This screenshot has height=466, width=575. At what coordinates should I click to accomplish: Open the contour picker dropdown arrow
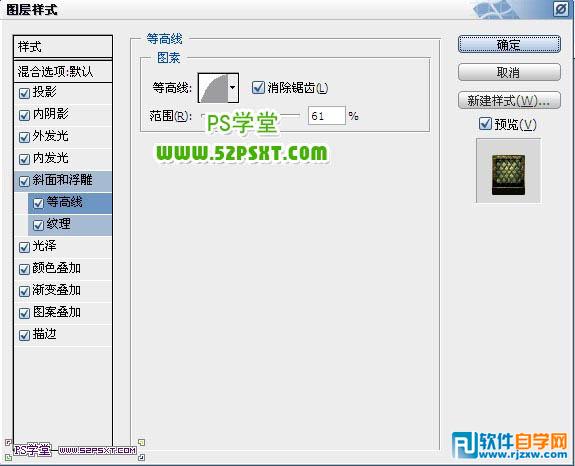pos(233,88)
